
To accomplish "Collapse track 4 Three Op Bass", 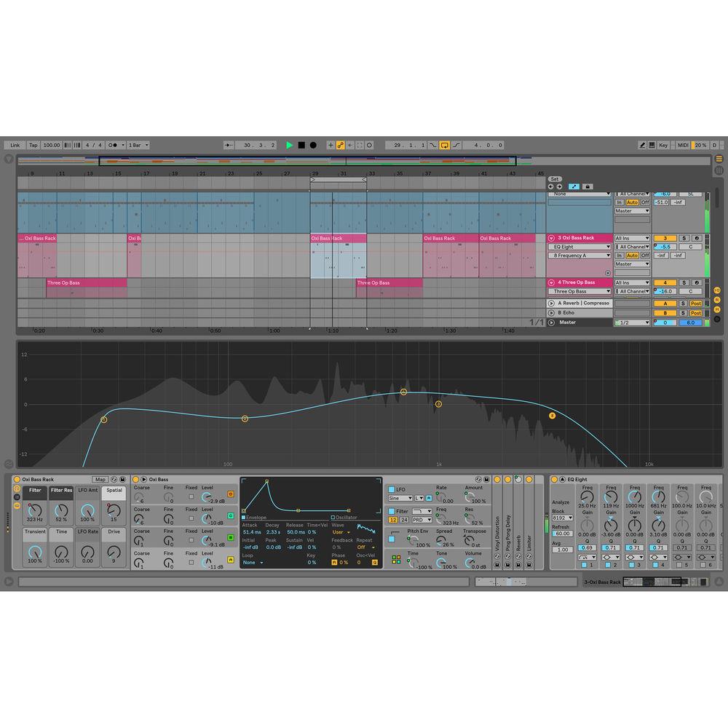I will pos(551,282).
